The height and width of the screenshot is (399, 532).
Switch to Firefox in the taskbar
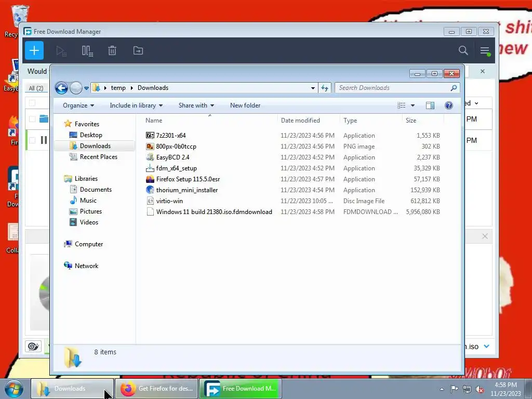tap(156, 389)
